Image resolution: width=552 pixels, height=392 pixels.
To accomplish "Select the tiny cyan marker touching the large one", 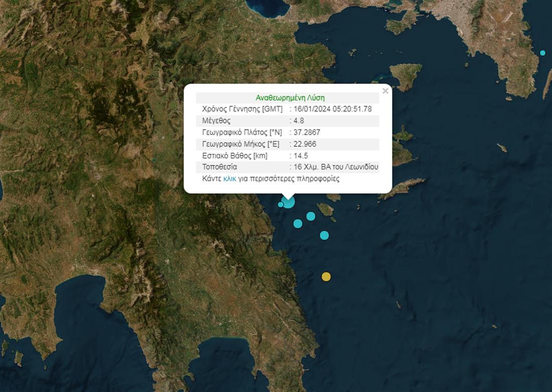I will pos(281,204).
